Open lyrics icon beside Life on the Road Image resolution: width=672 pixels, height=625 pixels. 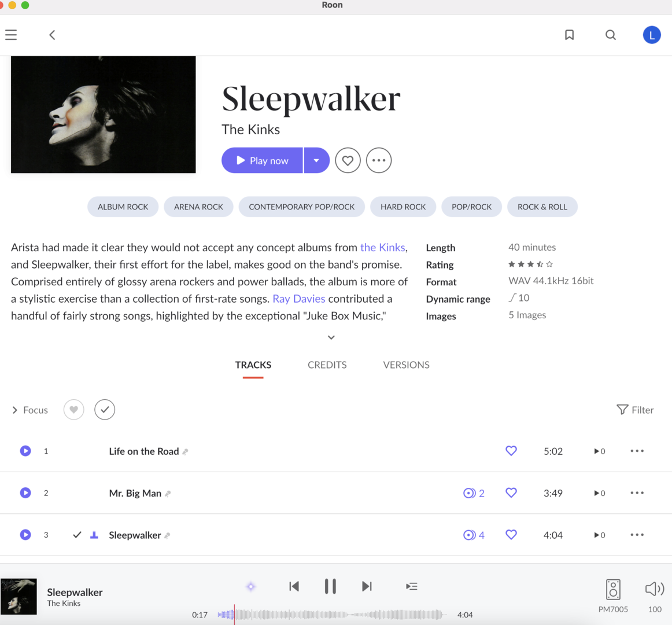(185, 452)
